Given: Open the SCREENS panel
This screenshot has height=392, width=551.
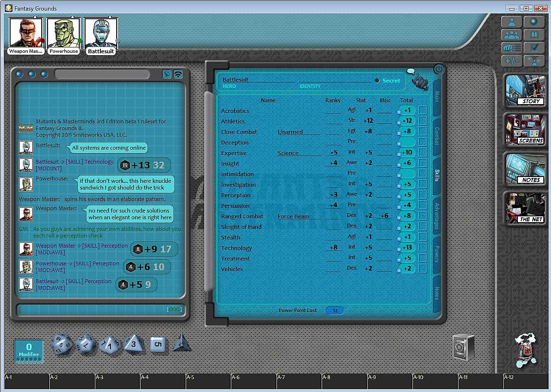Looking at the screenshot, I should (x=525, y=130).
